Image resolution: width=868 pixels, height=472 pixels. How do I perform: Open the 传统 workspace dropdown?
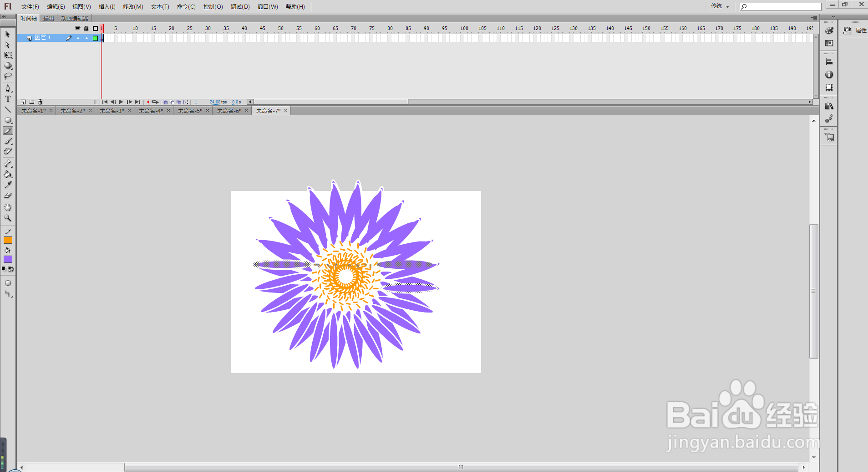[x=719, y=6]
